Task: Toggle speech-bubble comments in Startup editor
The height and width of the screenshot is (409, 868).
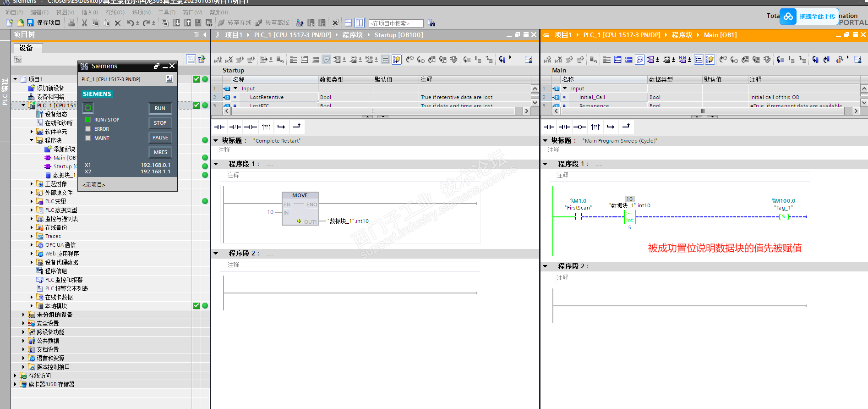Action: tap(327, 60)
